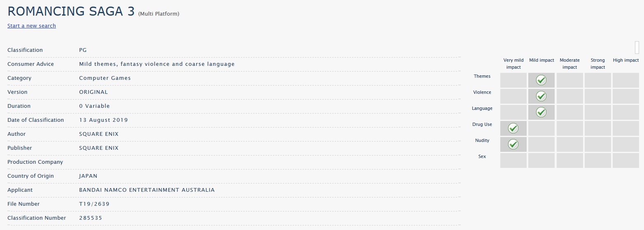This screenshot has width=644, height=230.
Task: Click the Very mild impact column header
Action: (513, 64)
